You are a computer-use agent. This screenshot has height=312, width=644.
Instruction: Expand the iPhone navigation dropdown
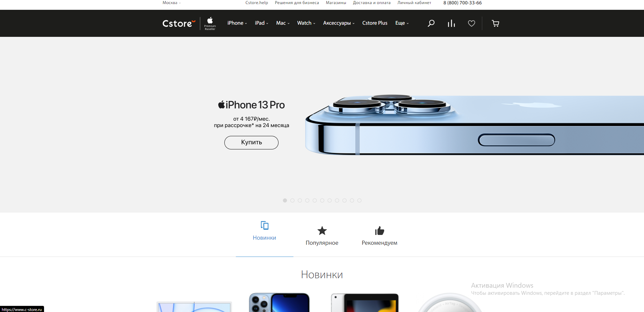click(x=237, y=23)
